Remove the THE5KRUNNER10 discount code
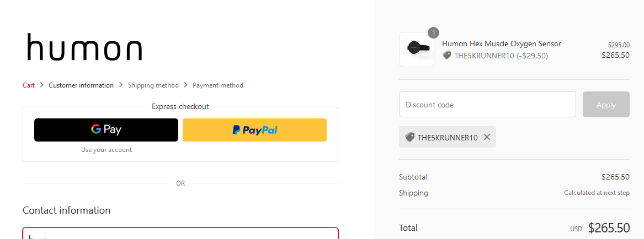The height and width of the screenshot is (239, 644). click(x=487, y=137)
